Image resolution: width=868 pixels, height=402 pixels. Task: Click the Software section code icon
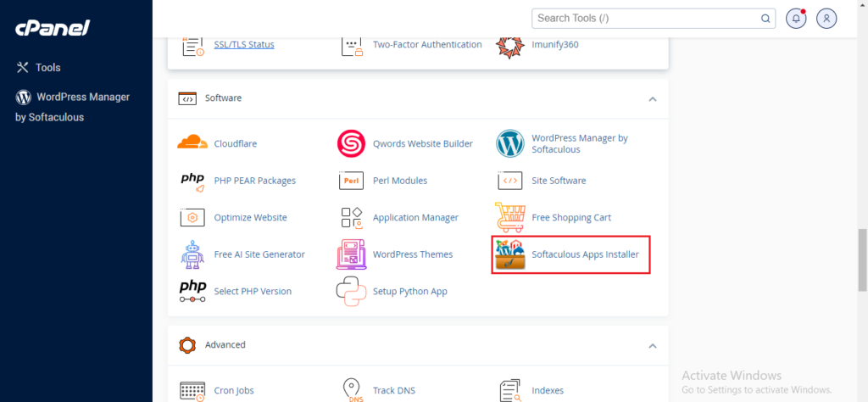pyautogui.click(x=187, y=98)
